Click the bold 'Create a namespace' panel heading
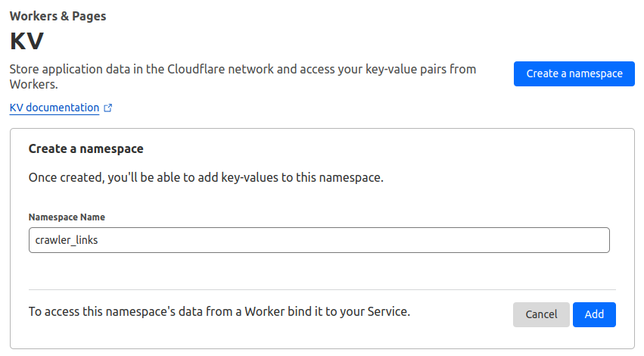 click(86, 149)
